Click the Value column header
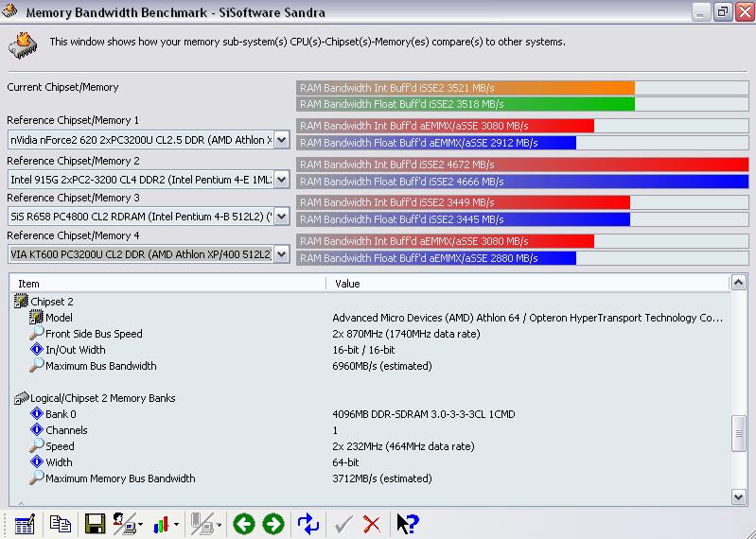The width and height of the screenshot is (756, 539). click(528, 284)
